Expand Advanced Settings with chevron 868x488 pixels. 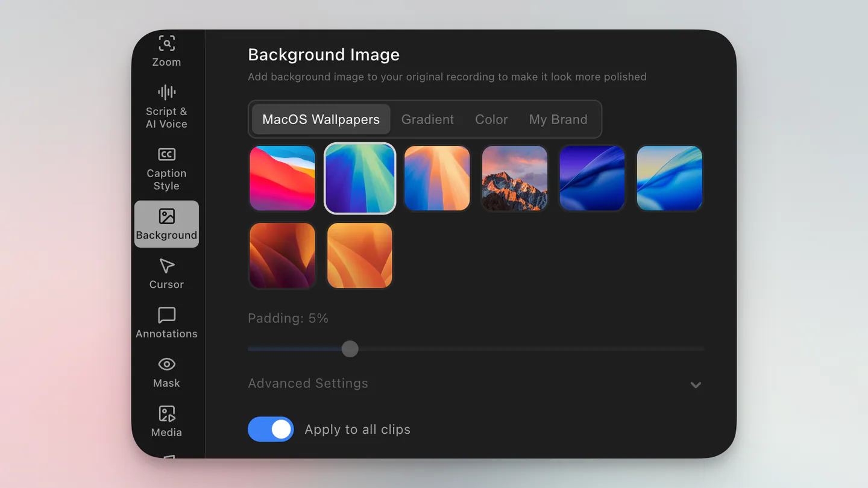click(696, 385)
